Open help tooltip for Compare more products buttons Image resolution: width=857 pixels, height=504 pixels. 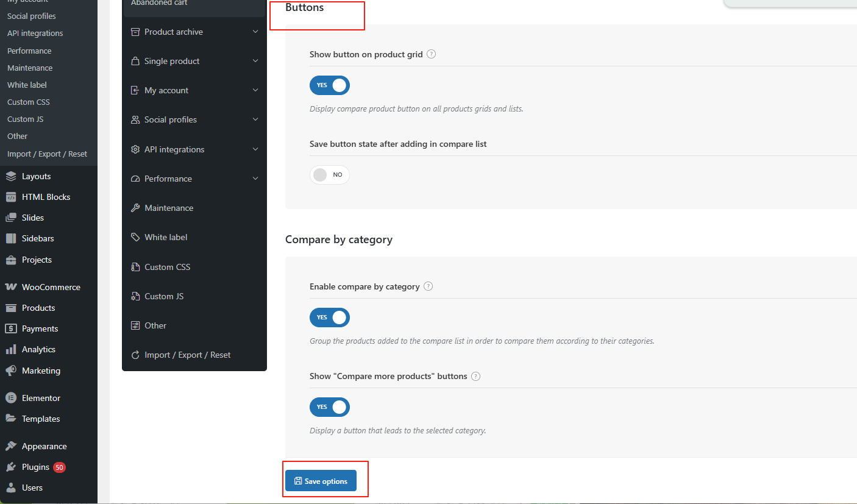pos(476,376)
